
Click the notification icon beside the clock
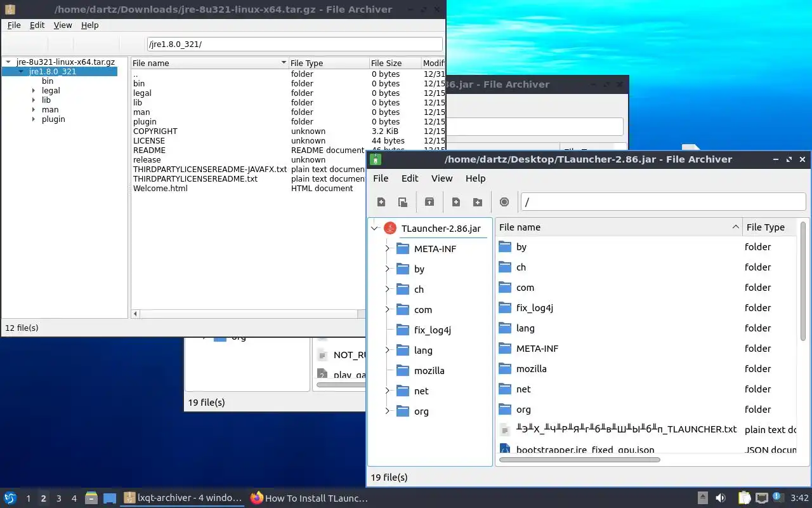coord(778,497)
